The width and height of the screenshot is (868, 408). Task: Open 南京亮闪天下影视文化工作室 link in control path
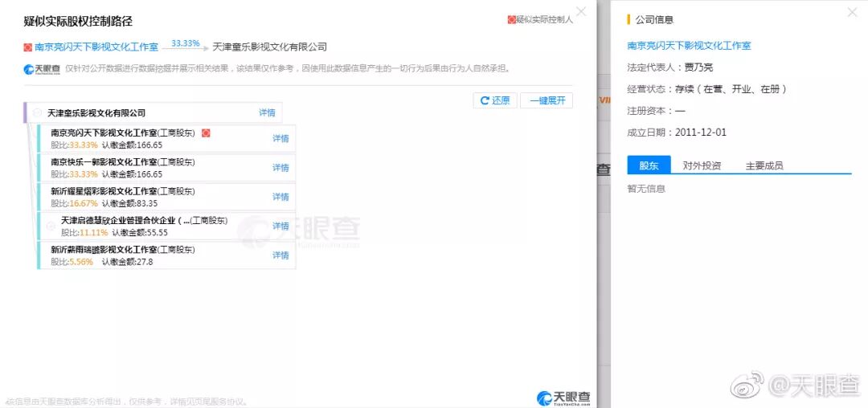96,47
